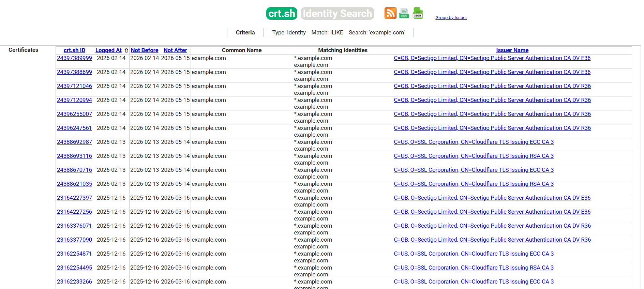
Task: Click the Type: Identity criteria text
Action: [x=289, y=32]
